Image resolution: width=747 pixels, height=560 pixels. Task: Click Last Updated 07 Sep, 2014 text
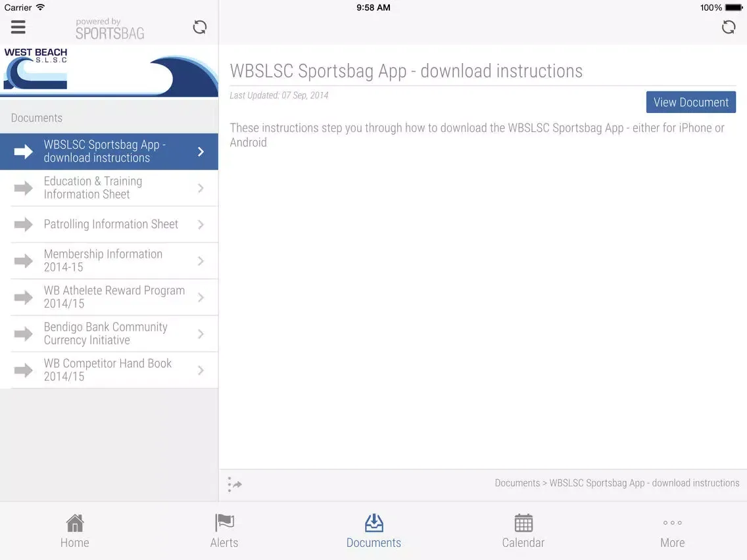(279, 95)
